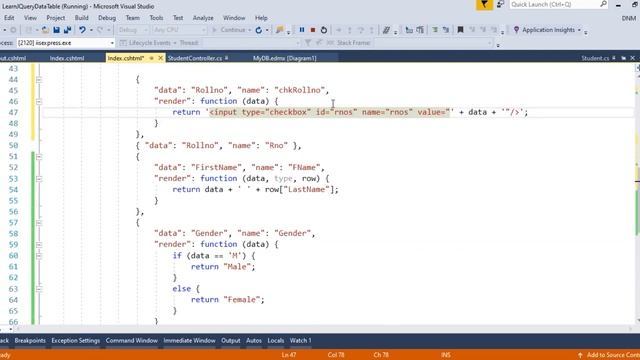Pause debugging with the Break All icon

tap(302, 30)
